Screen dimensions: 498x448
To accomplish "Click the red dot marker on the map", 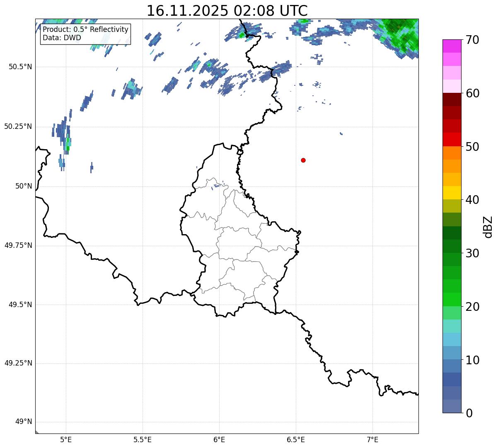I will pyautogui.click(x=303, y=160).
